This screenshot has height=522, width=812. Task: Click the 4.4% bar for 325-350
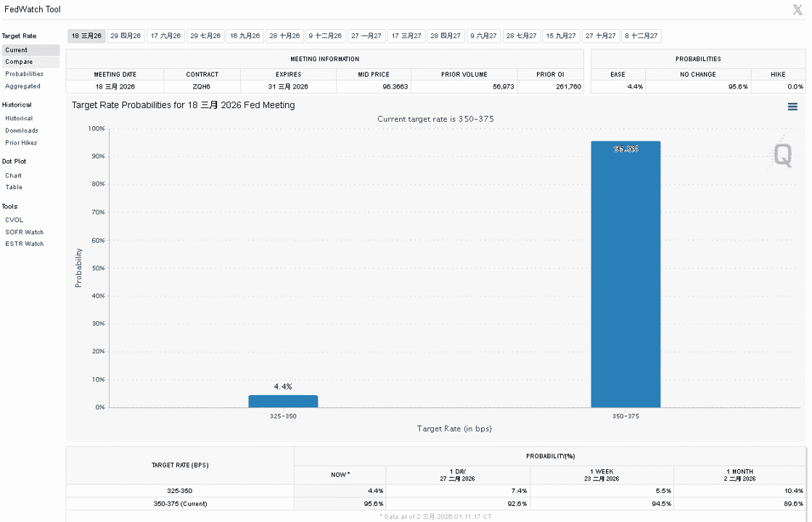[x=283, y=402]
